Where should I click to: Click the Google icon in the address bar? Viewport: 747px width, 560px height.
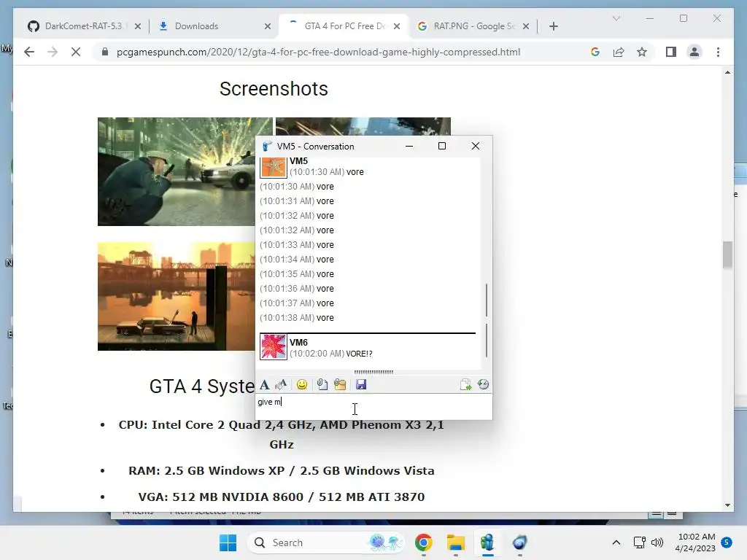[x=595, y=52]
